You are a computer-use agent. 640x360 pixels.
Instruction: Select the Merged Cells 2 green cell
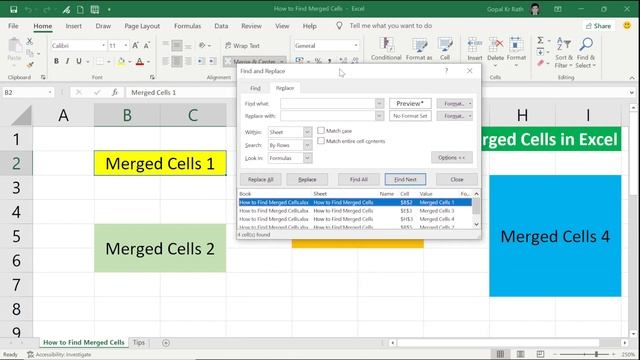(x=160, y=248)
